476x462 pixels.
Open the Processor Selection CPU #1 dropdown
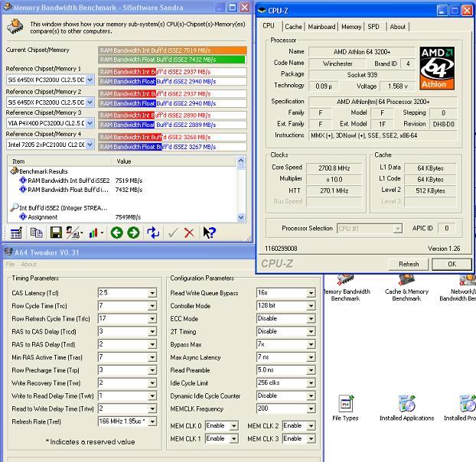[397, 229]
